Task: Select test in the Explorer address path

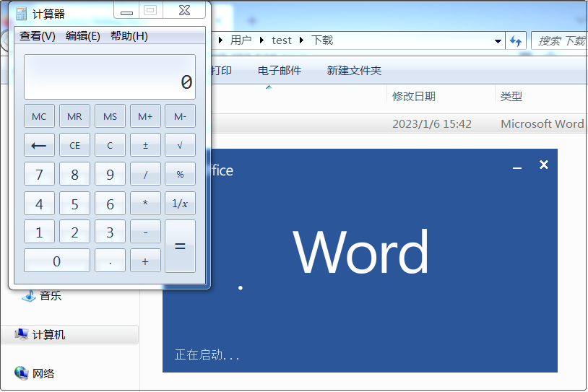Action: (x=282, y=40)
